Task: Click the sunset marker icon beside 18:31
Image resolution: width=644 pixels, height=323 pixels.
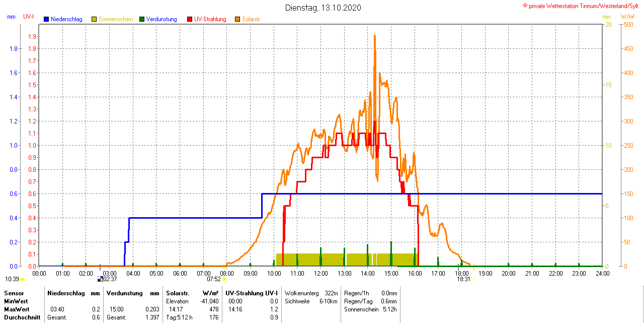Action: tap(474, 279)
